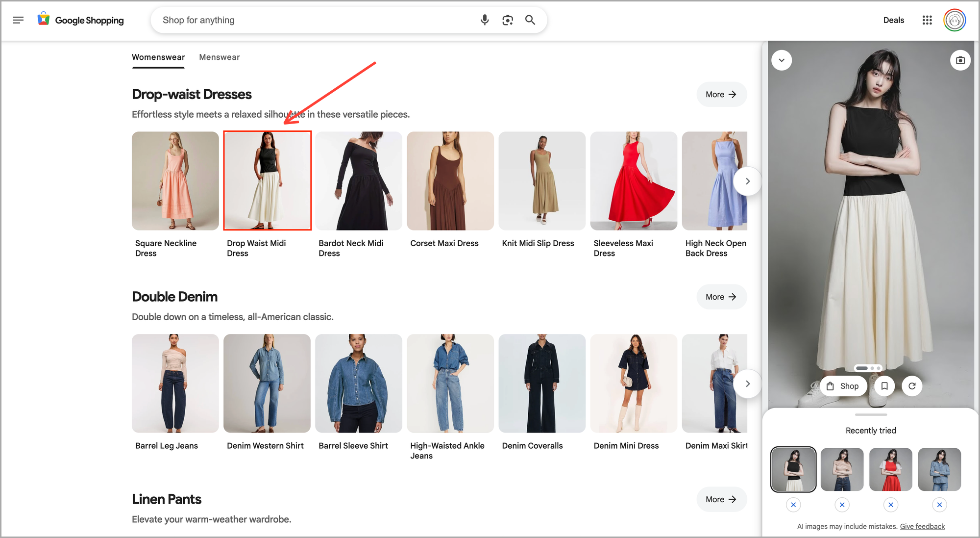Select the Womenswear tab
Image resolution: width=980 pixels, height=538 pixels.
coord(158,57)
